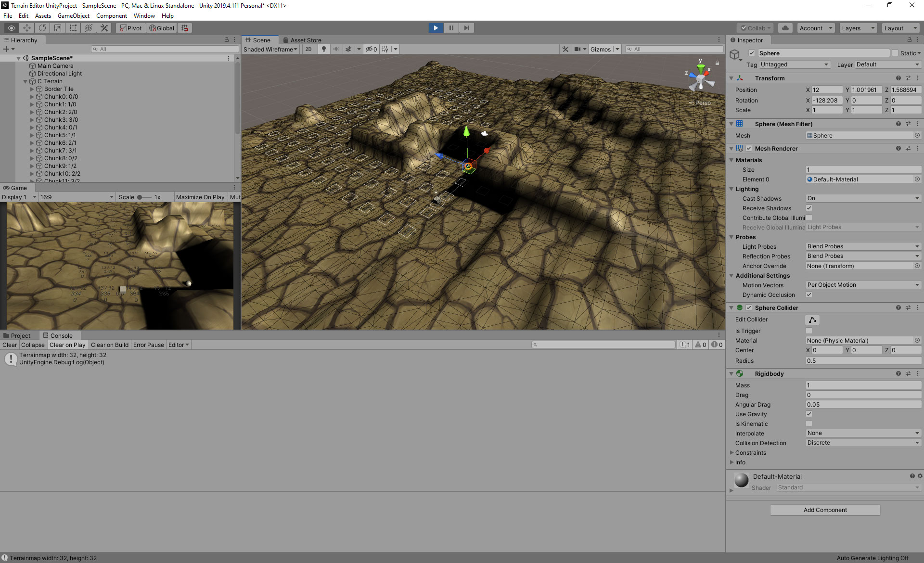Select the Scale tool
924x563 pixels.
click(x=58, y=28)
